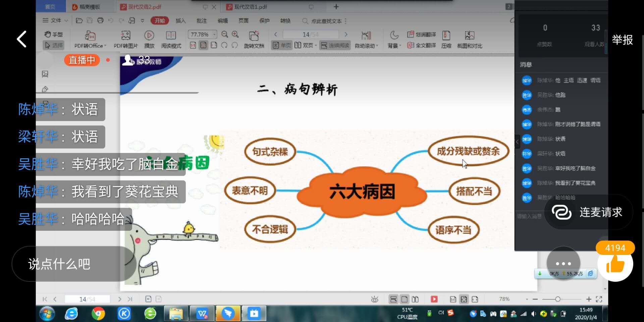644x322 pixels.
Task: Choose the fit width view icon
Action: (x=214, y=45)
